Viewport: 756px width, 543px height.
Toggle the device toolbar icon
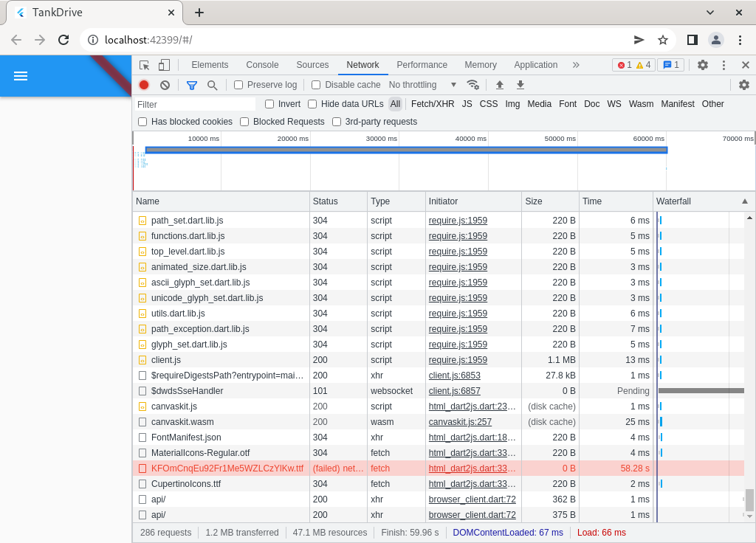(165, 65)
